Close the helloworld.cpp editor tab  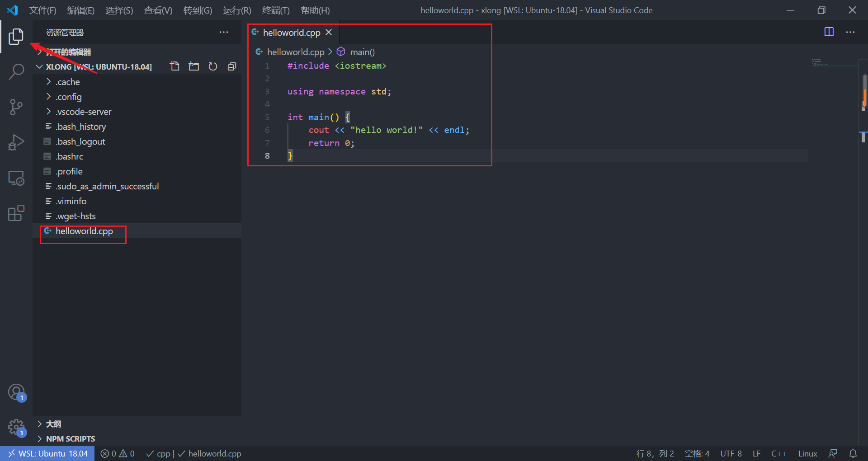tap(329, 33)
